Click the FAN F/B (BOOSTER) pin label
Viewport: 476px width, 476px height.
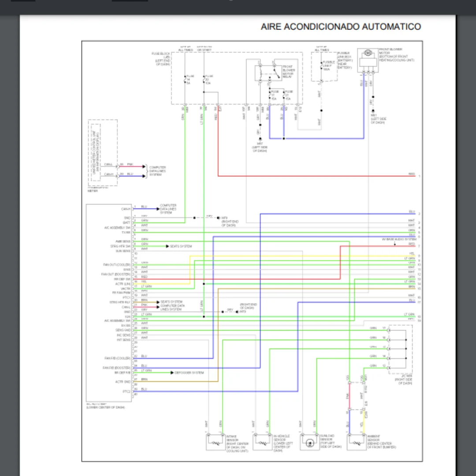coord(116,368)
